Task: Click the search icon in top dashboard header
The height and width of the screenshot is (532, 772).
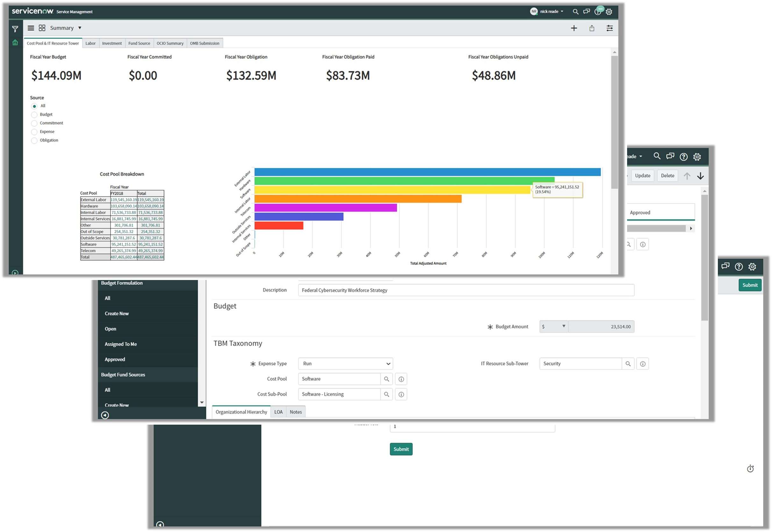Action: point(575,12)
